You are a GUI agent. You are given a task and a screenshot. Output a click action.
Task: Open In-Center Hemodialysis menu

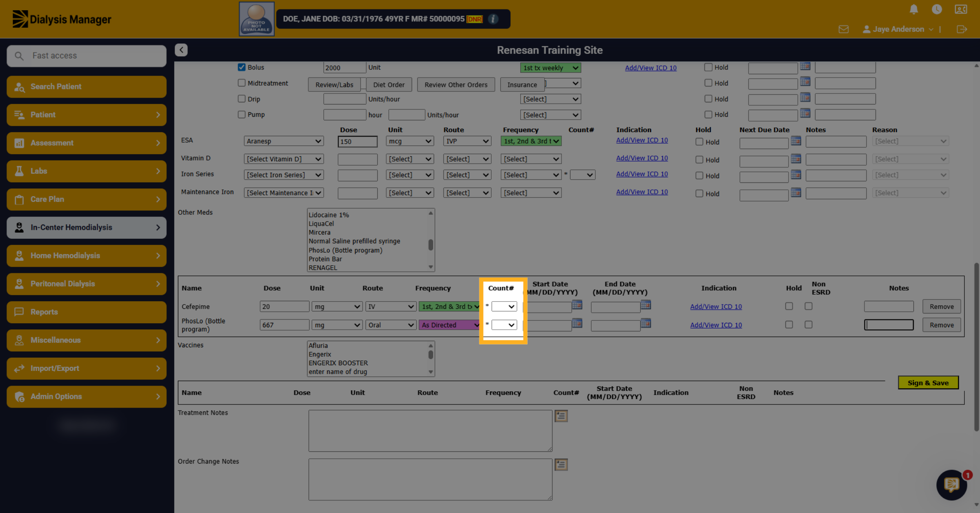87,228
